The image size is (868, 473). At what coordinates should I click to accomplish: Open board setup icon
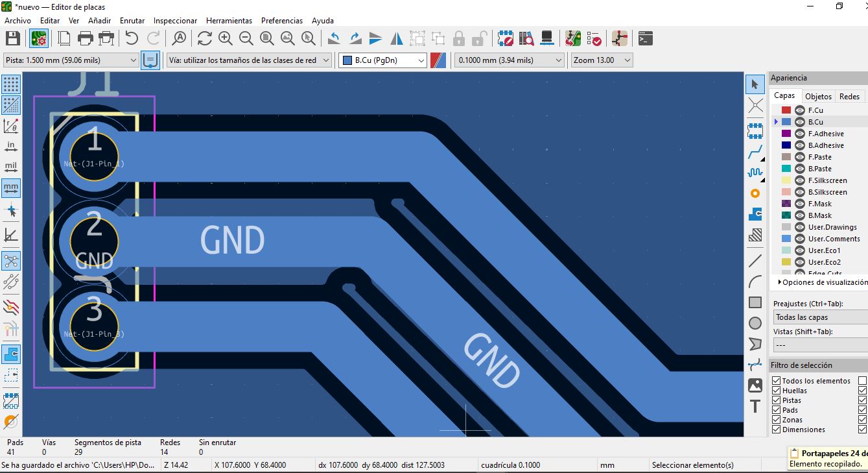tap(39, 38)
